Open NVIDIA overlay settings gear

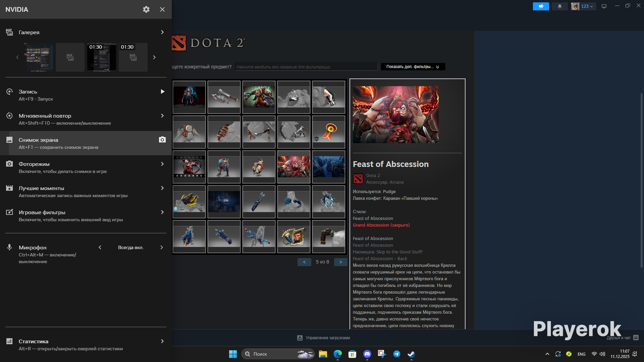click(146, 9)
